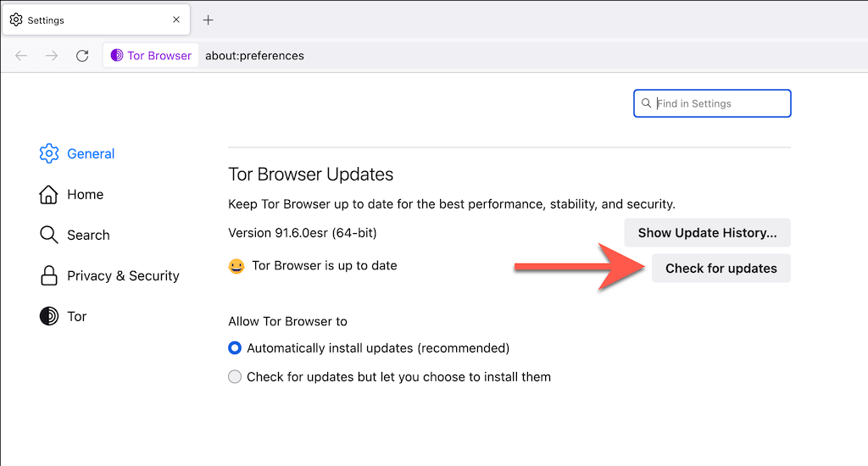Go forward using the forward arrow
868x466 pixels.
point(52,56)
